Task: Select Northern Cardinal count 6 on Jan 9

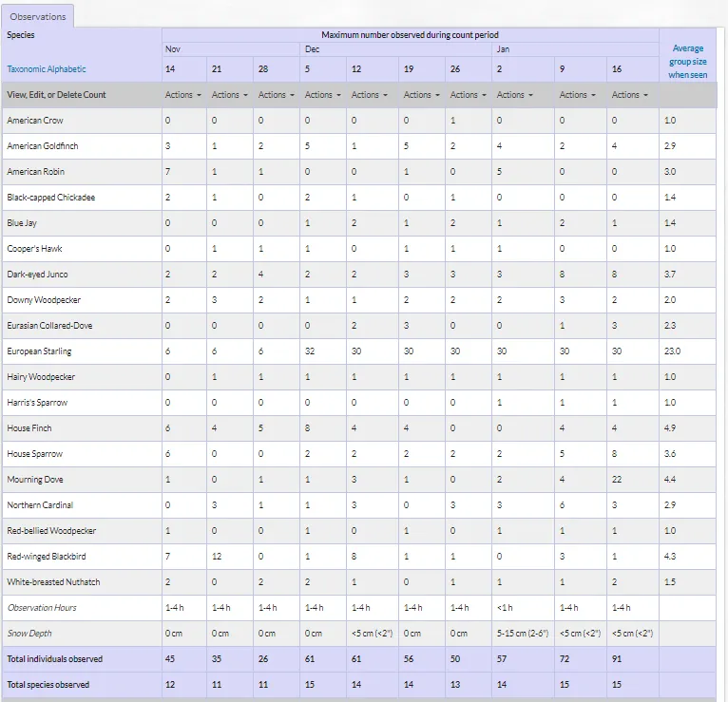Action: coord(562,505)
